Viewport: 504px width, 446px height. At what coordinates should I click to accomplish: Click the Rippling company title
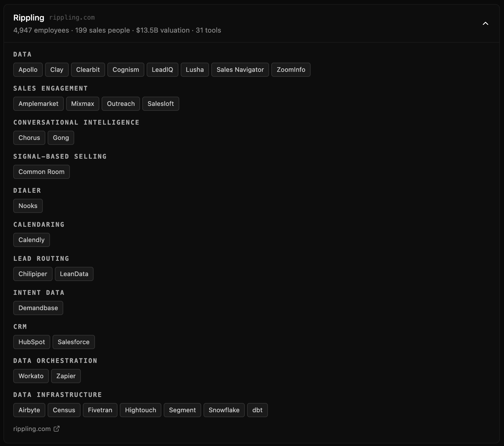pyautogui.click(x=29, y=18)
